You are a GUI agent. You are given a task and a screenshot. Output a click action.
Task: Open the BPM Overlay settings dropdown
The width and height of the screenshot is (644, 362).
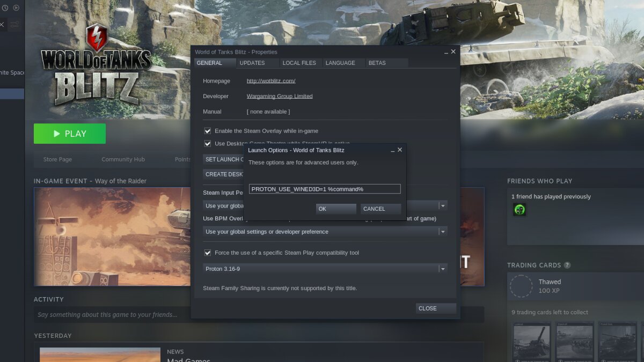442,231
